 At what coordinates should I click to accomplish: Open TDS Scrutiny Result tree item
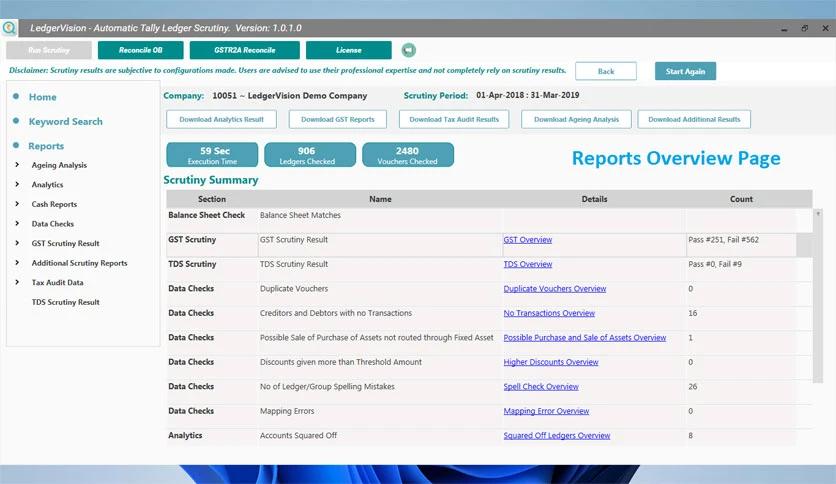click(66, 302)
